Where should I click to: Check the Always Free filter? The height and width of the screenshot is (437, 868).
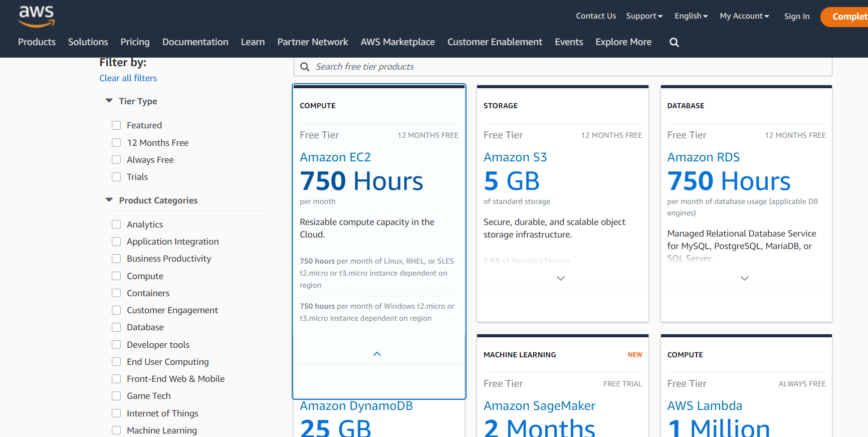[116, 160]
